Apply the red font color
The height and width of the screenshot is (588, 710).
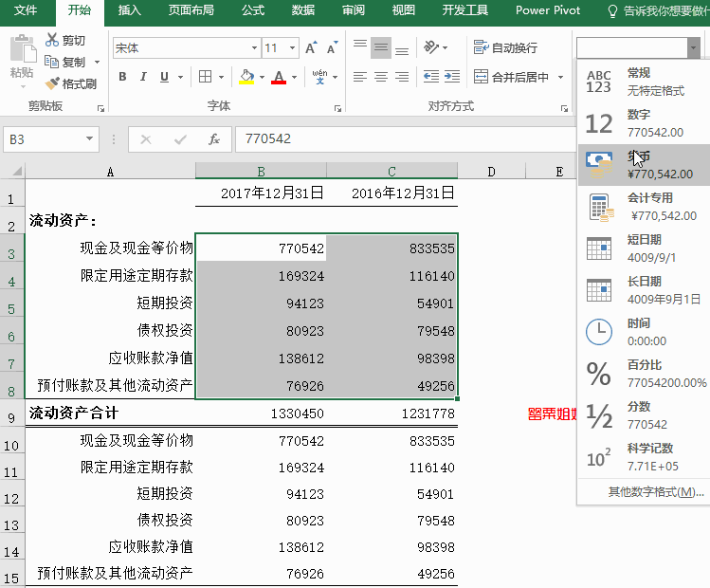click(279, 77)
